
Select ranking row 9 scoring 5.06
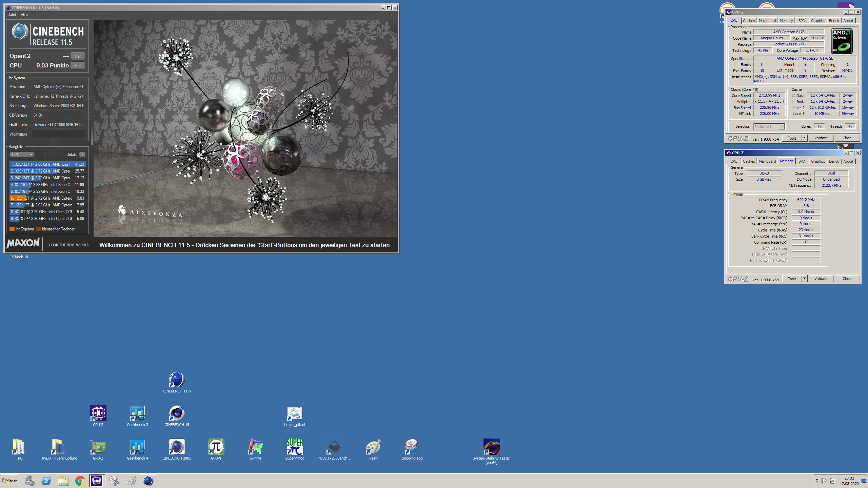47,219
